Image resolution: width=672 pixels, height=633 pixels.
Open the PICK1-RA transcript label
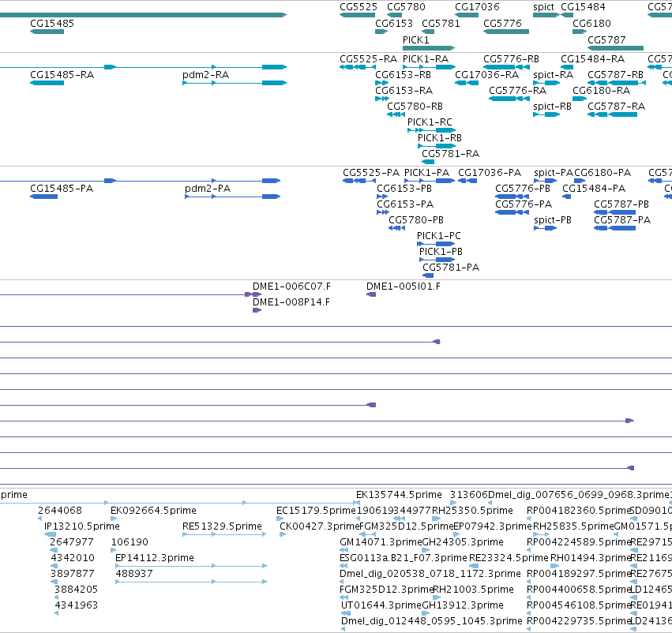pos(426,58)
